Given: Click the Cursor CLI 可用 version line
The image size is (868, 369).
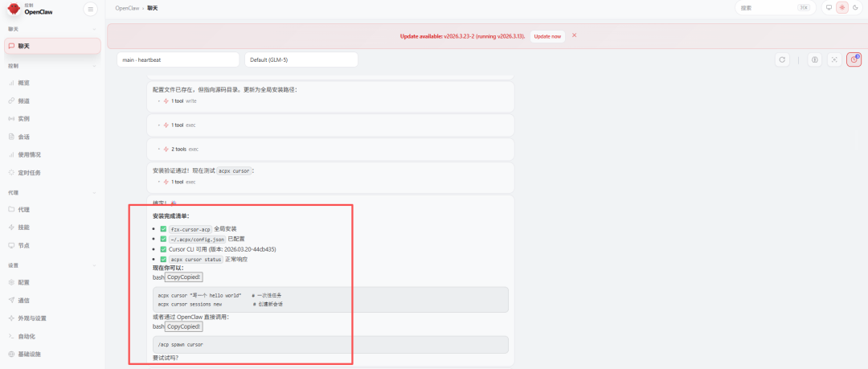Looking at the screenshot, I should pyautogui.click(x=223, y=249).
